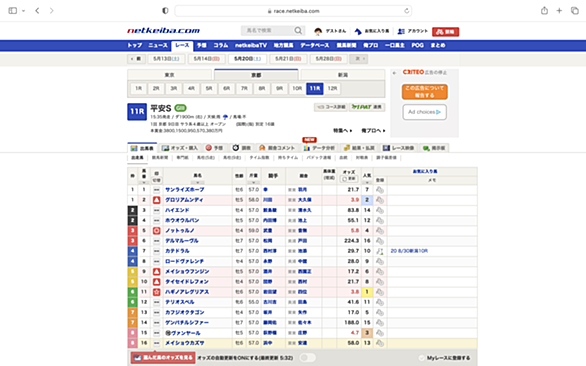Change the double-circle mark for ノットゥルノ

pyautogui.click(x=157, y=231)
